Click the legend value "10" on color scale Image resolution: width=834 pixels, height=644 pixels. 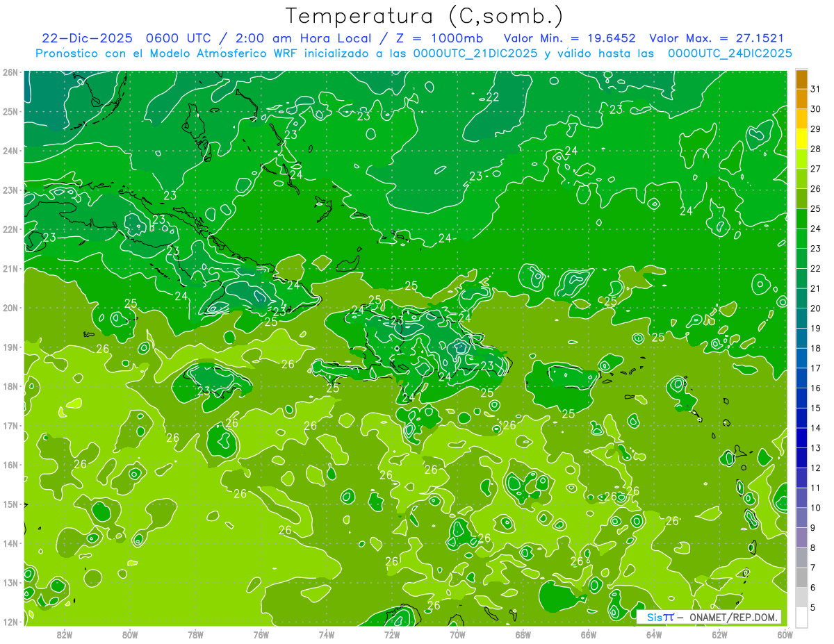pos(816,507)
